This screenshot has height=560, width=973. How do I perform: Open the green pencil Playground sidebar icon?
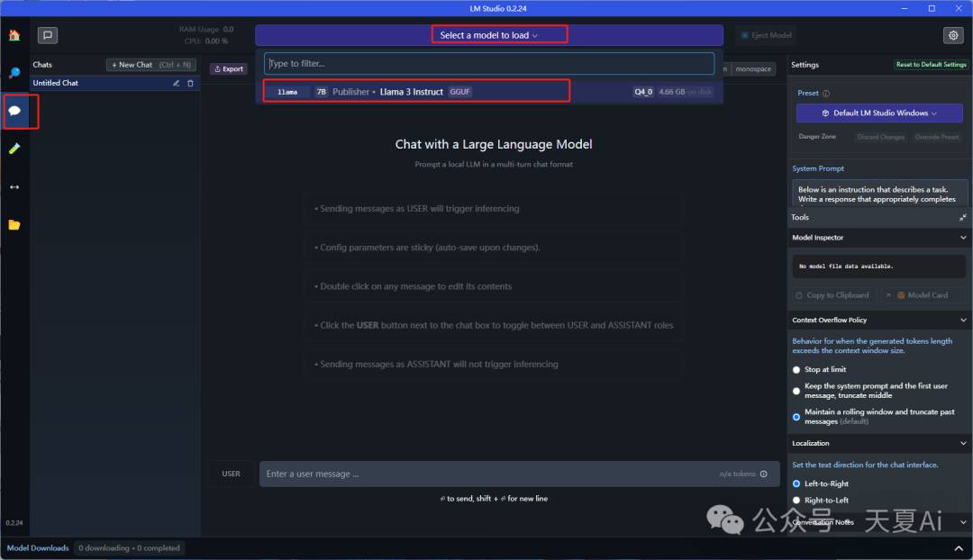pyautogui.click(x=14, y=149)
